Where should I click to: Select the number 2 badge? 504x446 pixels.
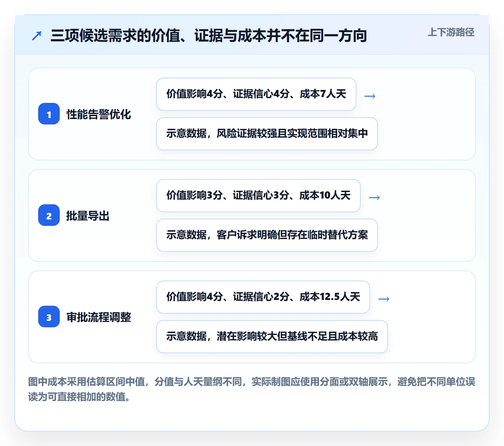[49, 215]
